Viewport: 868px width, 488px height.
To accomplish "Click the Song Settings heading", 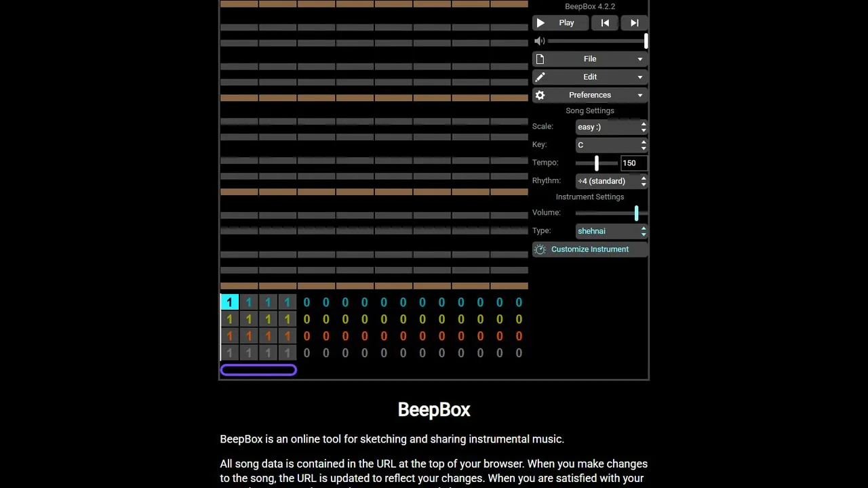I will pos(590,111).
